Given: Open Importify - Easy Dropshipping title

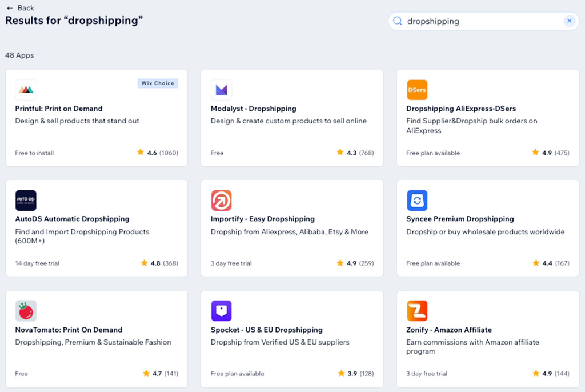Looking at the screenshot, I should (263, 219).
